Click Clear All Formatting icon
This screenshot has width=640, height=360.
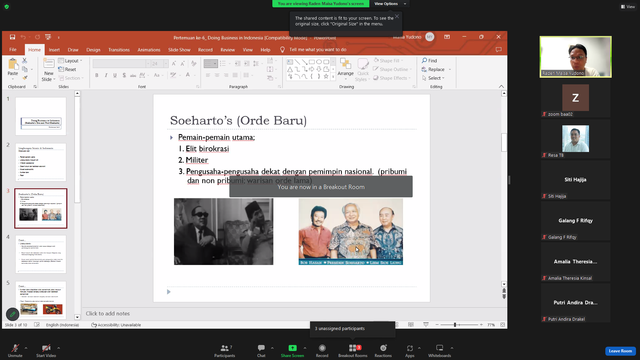point(193,64)
